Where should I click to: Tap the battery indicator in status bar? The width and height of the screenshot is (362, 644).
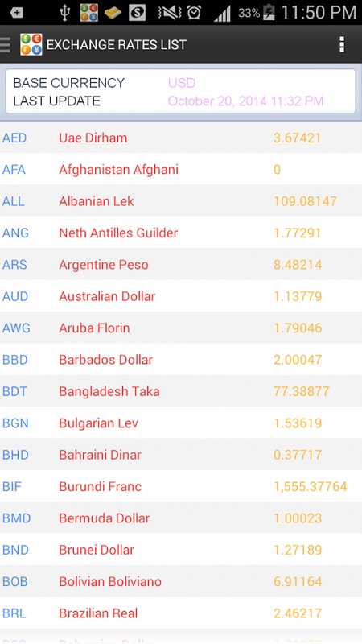[x=269, y=13]
